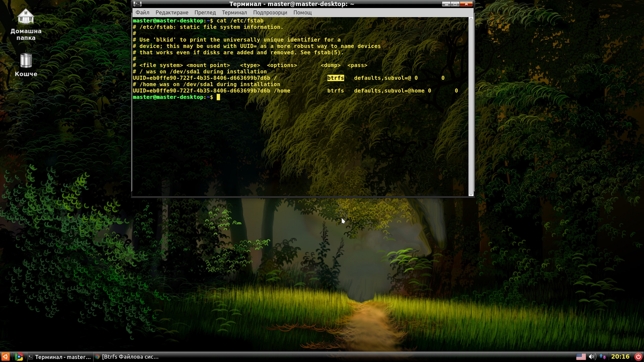Image resolution: width=644 pixels, height=362 pixels.
Task: Click the '<mount point>' column header text
Action: coord(208,65)
